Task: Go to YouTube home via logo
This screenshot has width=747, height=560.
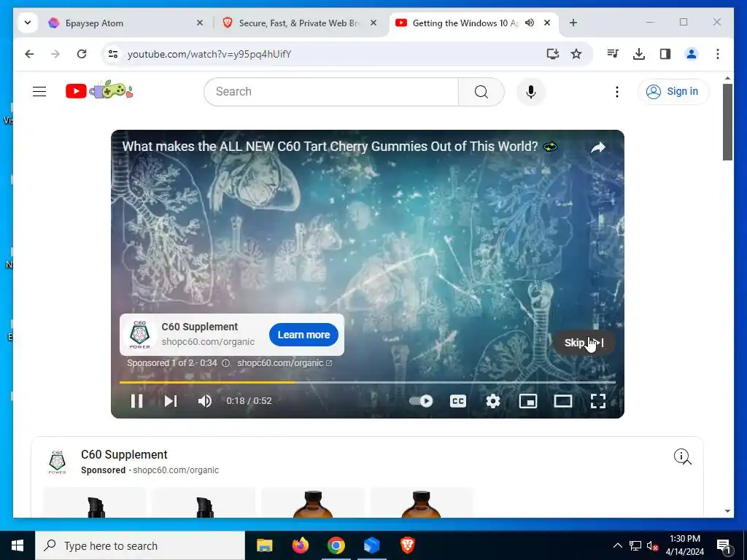Action: click(99, 90)
